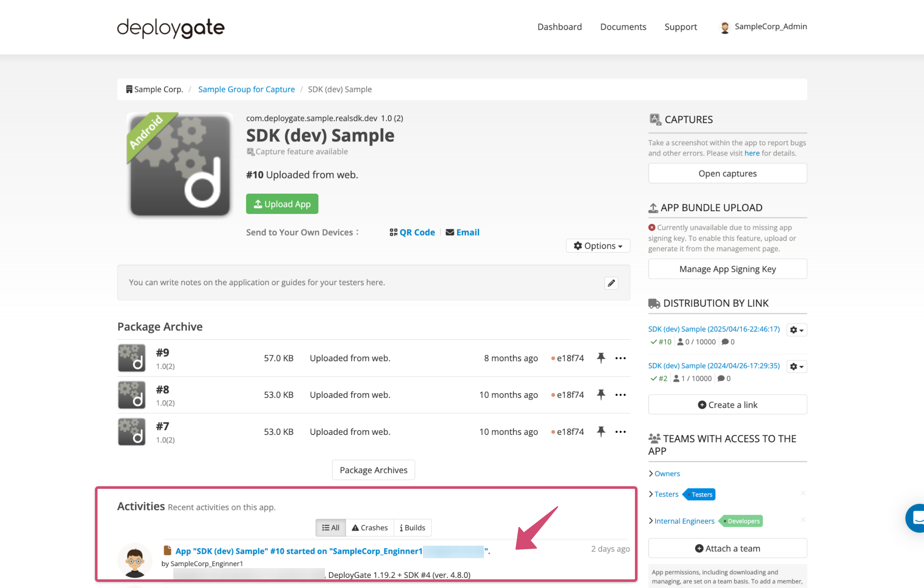Viewport: 924px width, 588px height.
Task: Pin package #7 in the archive
Action: pyautogui.click(x=601, y=431)
